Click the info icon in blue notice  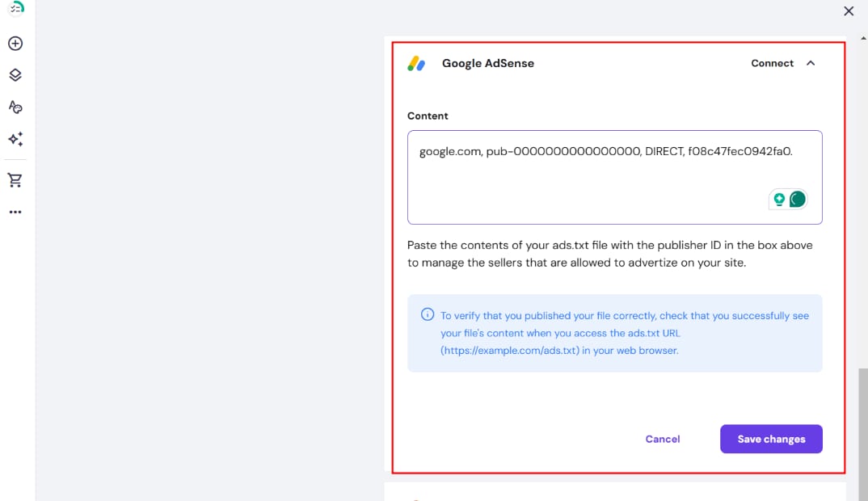[428, 315]
